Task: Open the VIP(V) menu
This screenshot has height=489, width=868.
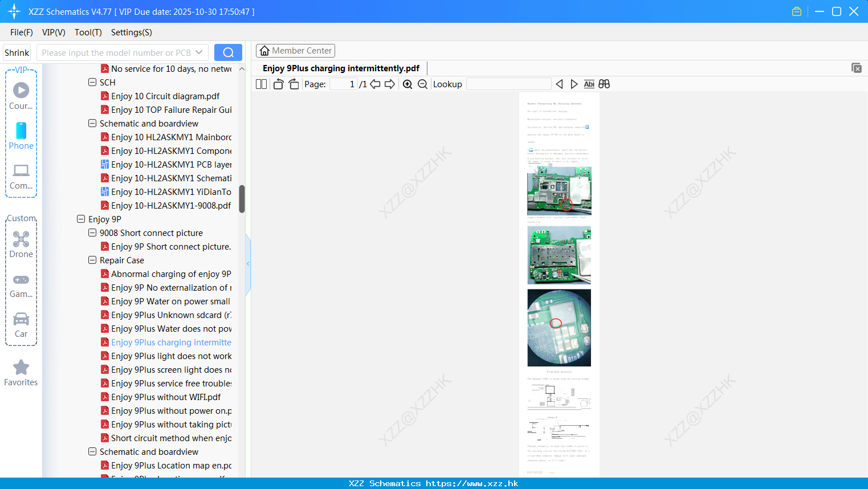Action: (54, 32)
